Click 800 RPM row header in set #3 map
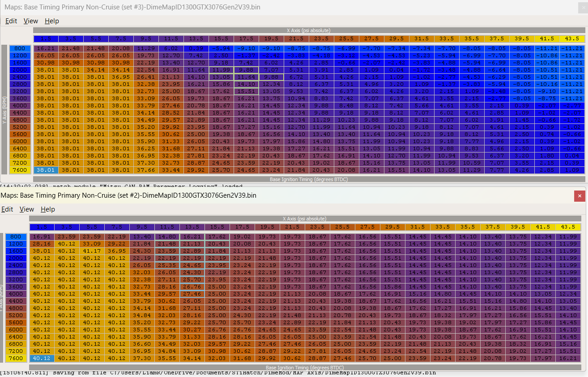The image size is (588, 377). pos(20,48)
